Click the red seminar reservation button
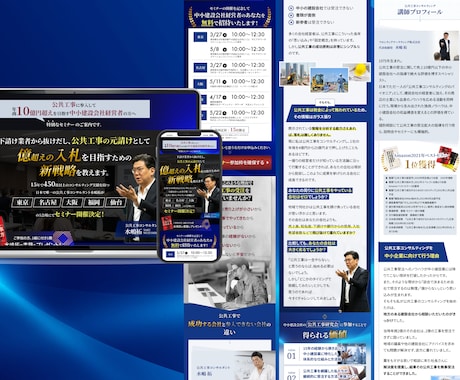The width and height of the screenshot is (460, 380). (x=246, y=162)
